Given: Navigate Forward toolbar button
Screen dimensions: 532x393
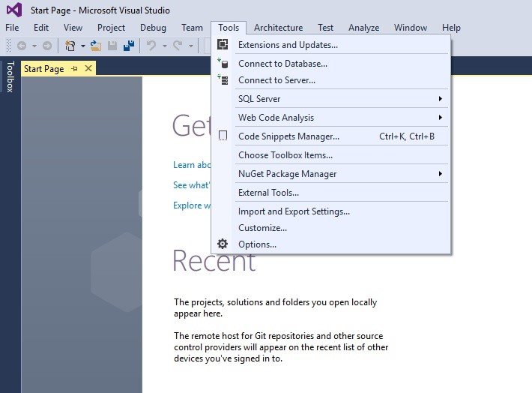Looking at the screenshot, I should click(47, 46).
